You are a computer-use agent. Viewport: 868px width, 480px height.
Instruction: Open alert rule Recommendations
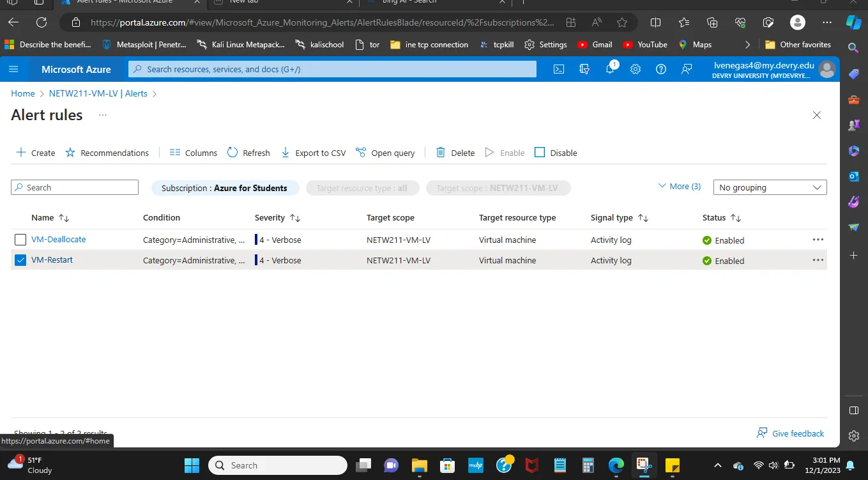107,153
